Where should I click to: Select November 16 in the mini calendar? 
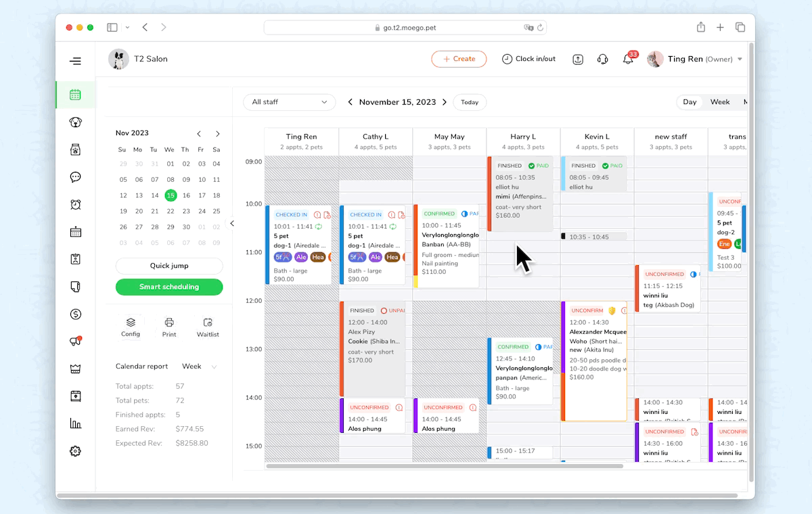point(186,195)
